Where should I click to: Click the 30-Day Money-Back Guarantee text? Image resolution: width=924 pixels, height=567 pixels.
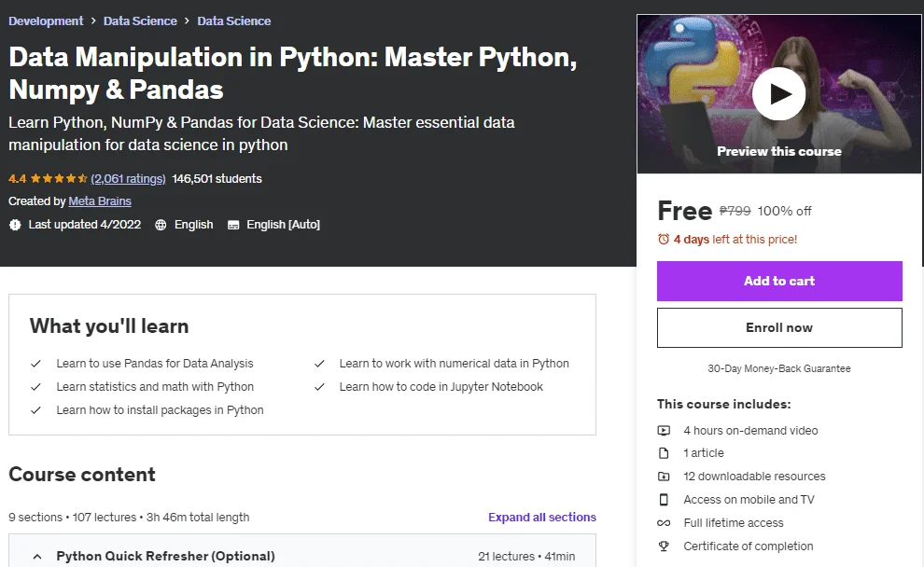tap(779, 368)
